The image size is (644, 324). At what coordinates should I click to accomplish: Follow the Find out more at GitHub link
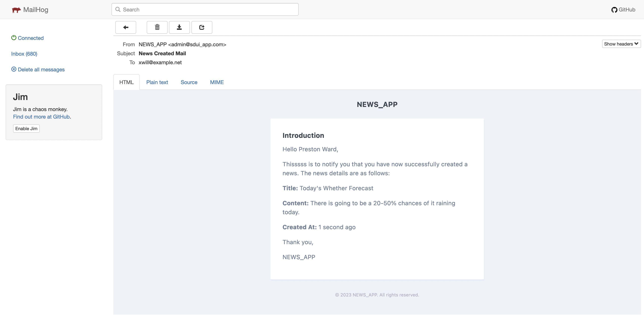pos(41,117)
